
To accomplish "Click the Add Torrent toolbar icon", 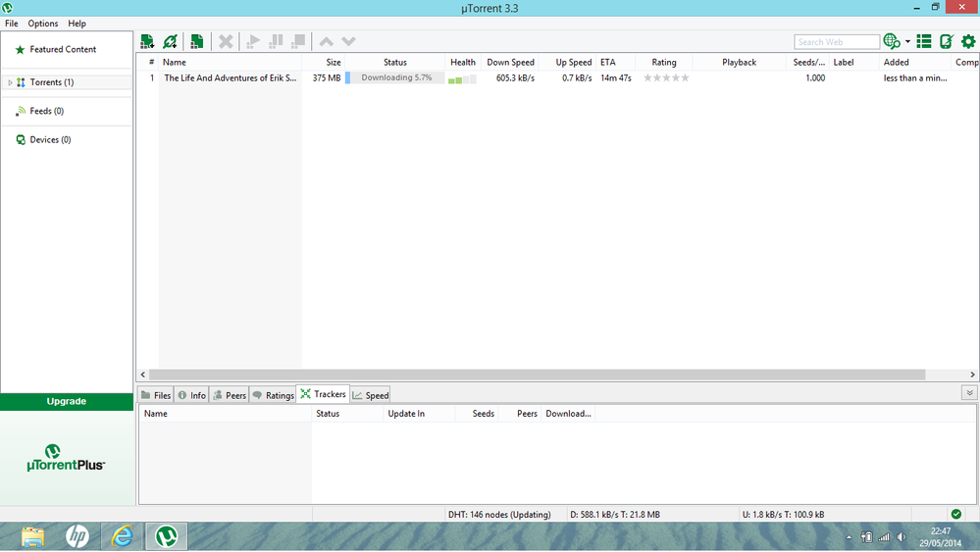I will coord(147,42).
